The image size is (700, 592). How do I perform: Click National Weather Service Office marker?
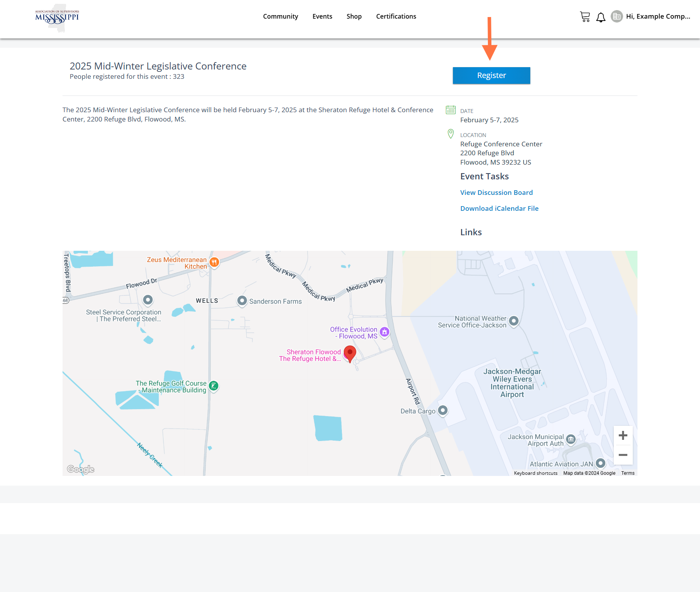[x=514, y=321]
